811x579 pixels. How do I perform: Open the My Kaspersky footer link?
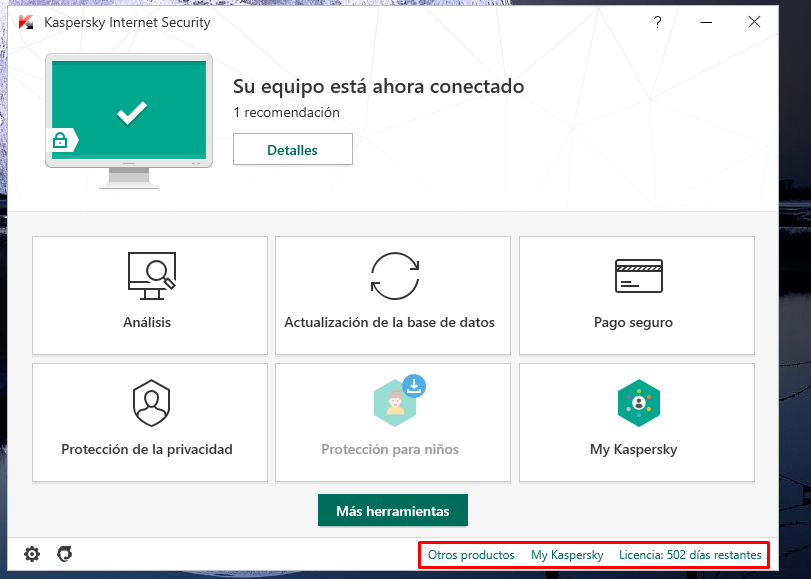pyautogui.click(x=567, y=555)
